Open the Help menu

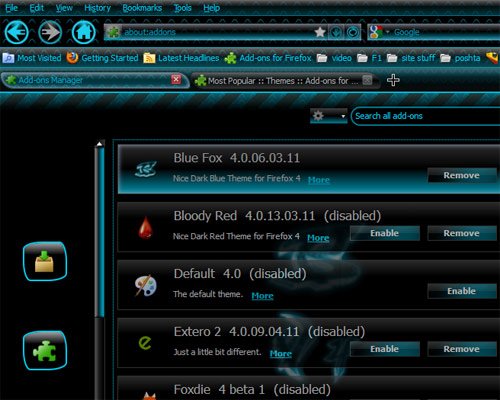[212, 8]
